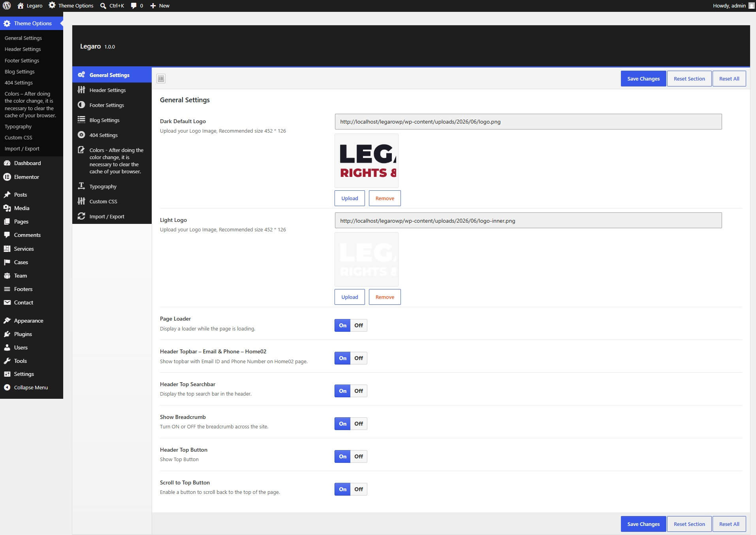
Task: Click the comments bubble icon in admin bar
Action: (134, 6)
